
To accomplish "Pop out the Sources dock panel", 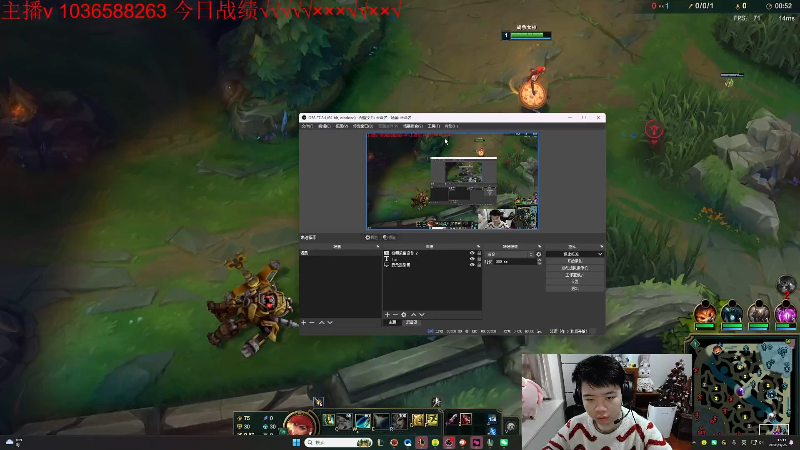I will click(478, 247).
